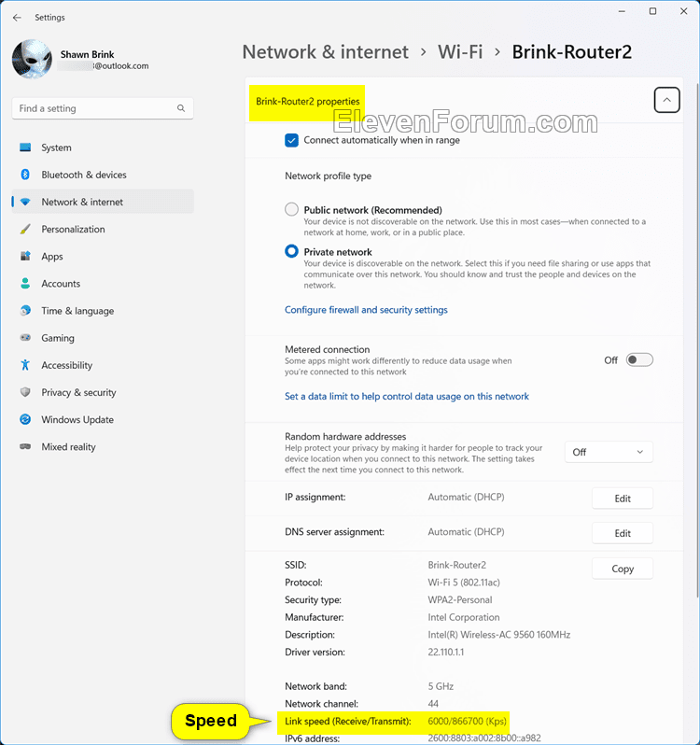The height and width of the screenshot is (745, 700).
Task: Click the driver version 22.110.1.1
Action: [x=445, y=652]
